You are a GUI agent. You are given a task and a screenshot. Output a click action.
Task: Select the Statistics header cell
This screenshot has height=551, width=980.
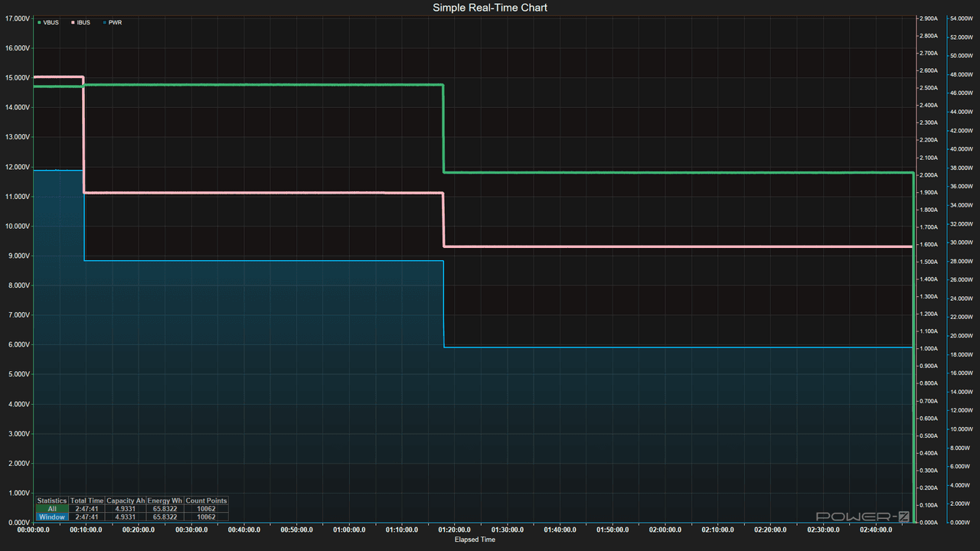(52, 500)
